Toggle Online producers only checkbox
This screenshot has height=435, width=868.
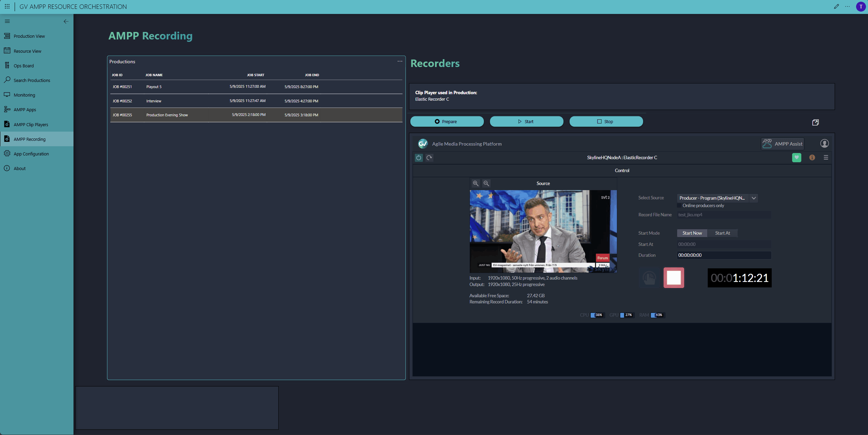[x=679, y=205]
